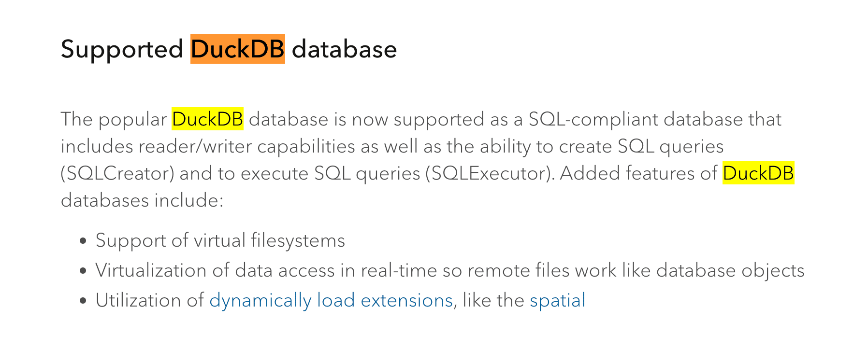Click 'database objects' at end of second bullet

click(x=730, y=271)
